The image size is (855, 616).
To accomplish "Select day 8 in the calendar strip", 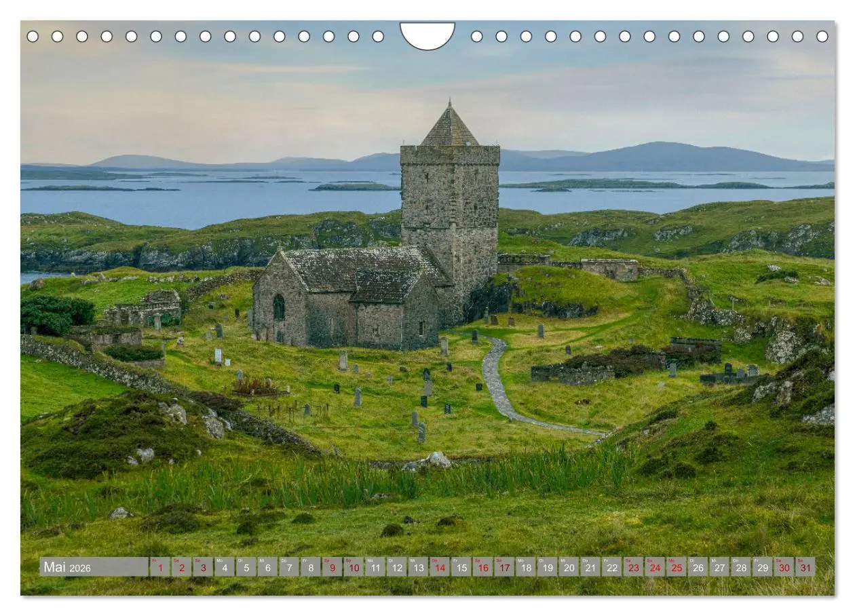I will (x=310, y=567).
